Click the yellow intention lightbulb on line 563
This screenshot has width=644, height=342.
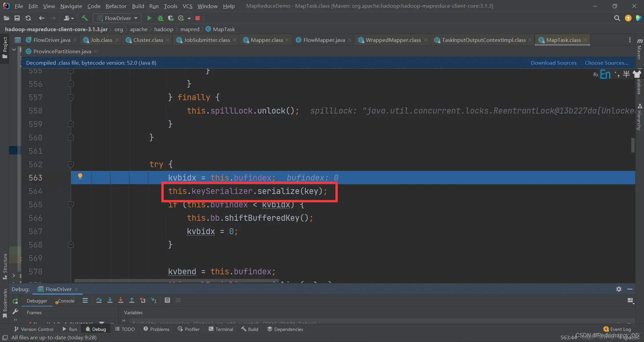point(80,176)
